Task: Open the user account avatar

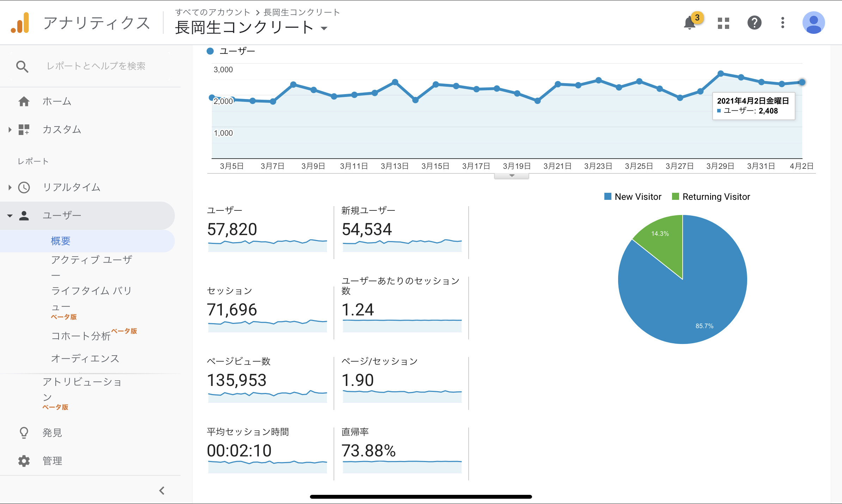Action: (x=813, y=23)
